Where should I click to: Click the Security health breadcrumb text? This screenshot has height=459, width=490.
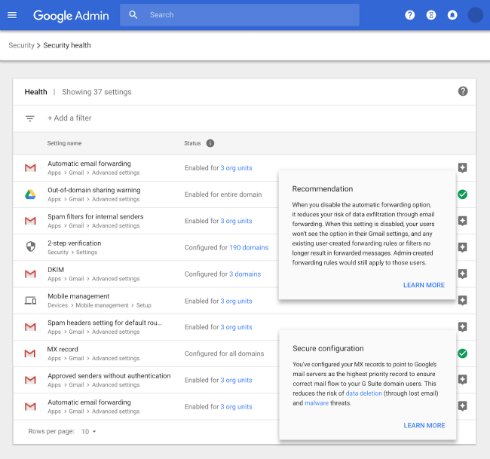67,45
